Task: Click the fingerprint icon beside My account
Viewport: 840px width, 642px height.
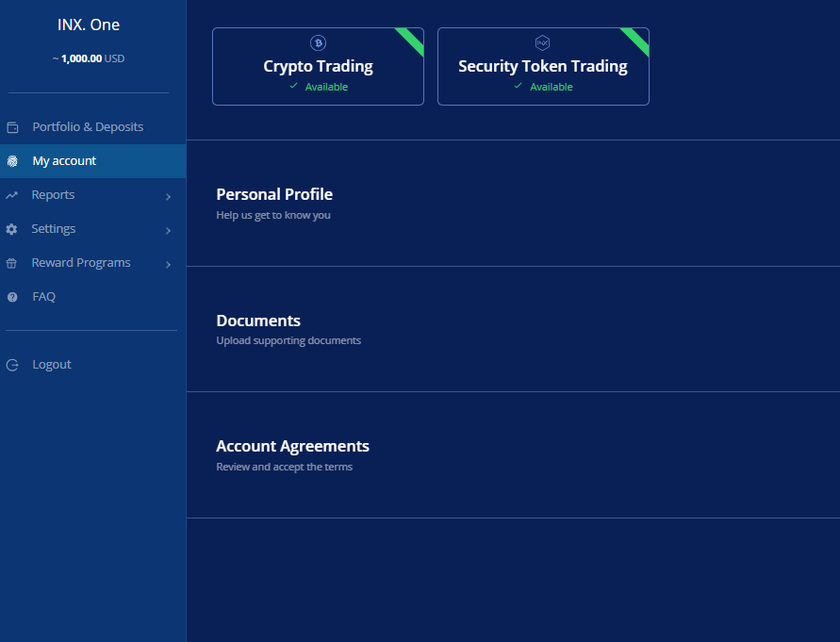Action: pos(12,161)
